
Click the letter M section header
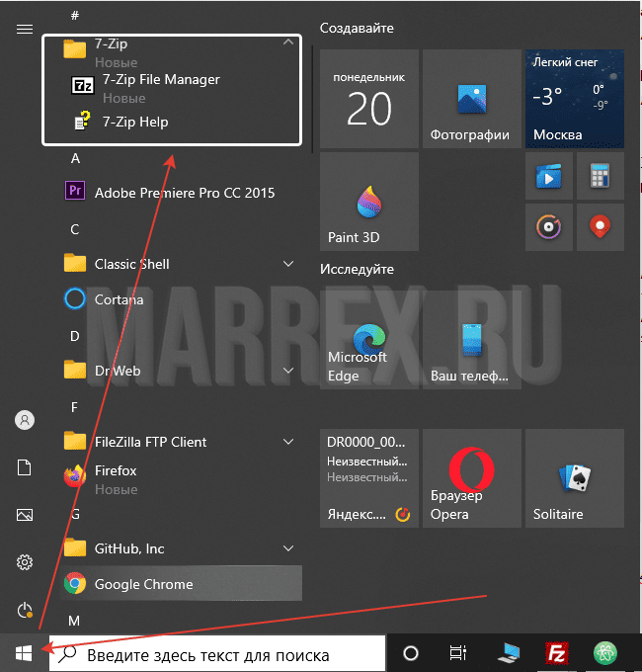click(74, 621)
